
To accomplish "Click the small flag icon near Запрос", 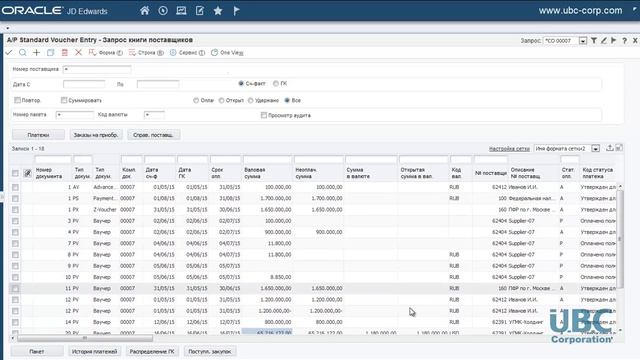I will point(613,40).
